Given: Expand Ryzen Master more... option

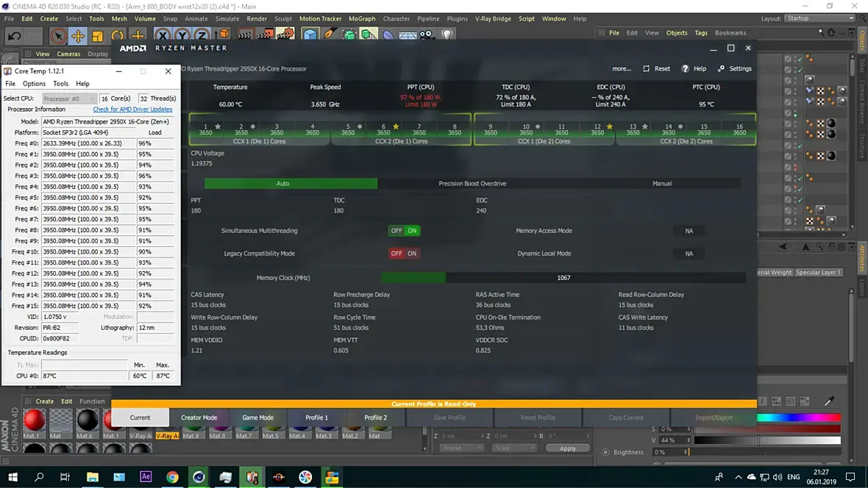Looking at the screenshot, I should (621, 68).
